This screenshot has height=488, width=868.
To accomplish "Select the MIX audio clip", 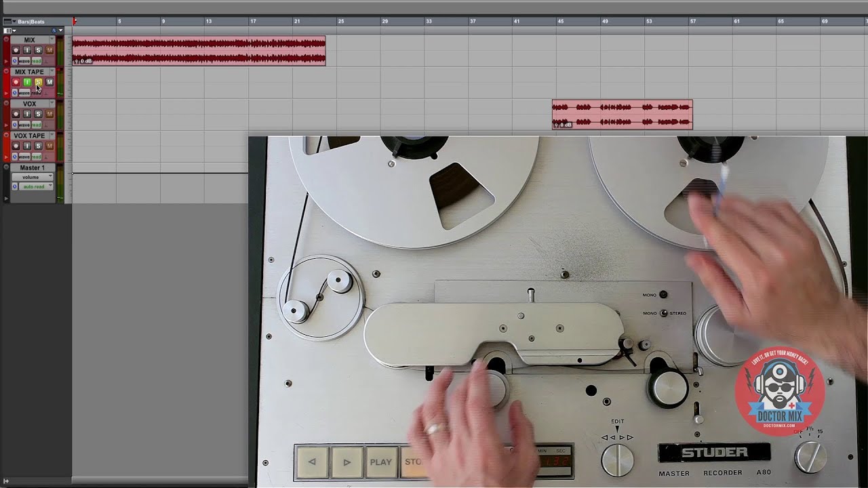I will (199, 51).
